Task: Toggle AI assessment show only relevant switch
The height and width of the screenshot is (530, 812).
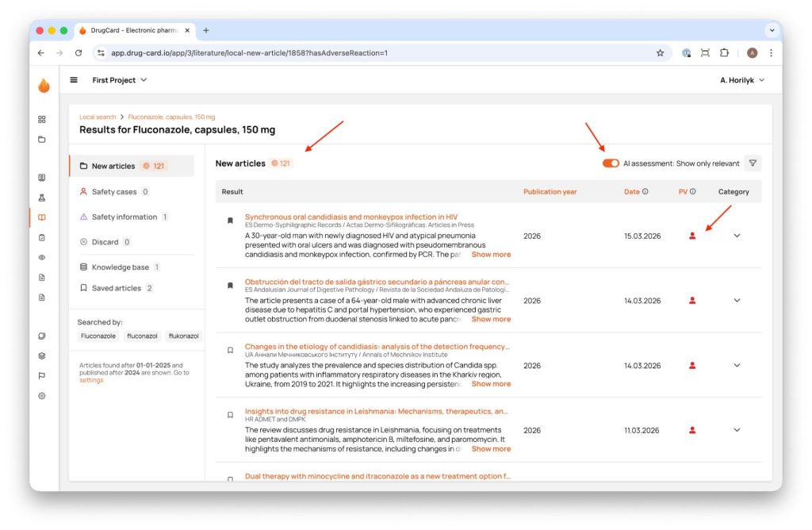Action: pos(611,163)
